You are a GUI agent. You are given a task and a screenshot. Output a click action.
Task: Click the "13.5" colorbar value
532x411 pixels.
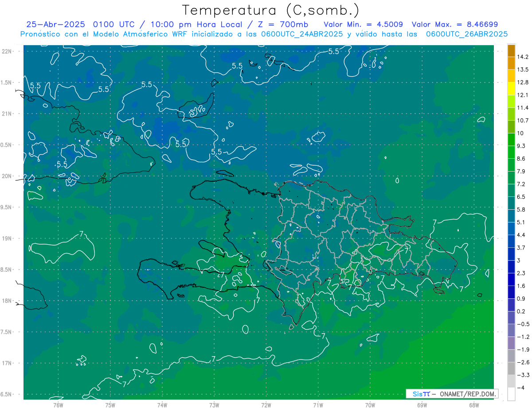523,70
